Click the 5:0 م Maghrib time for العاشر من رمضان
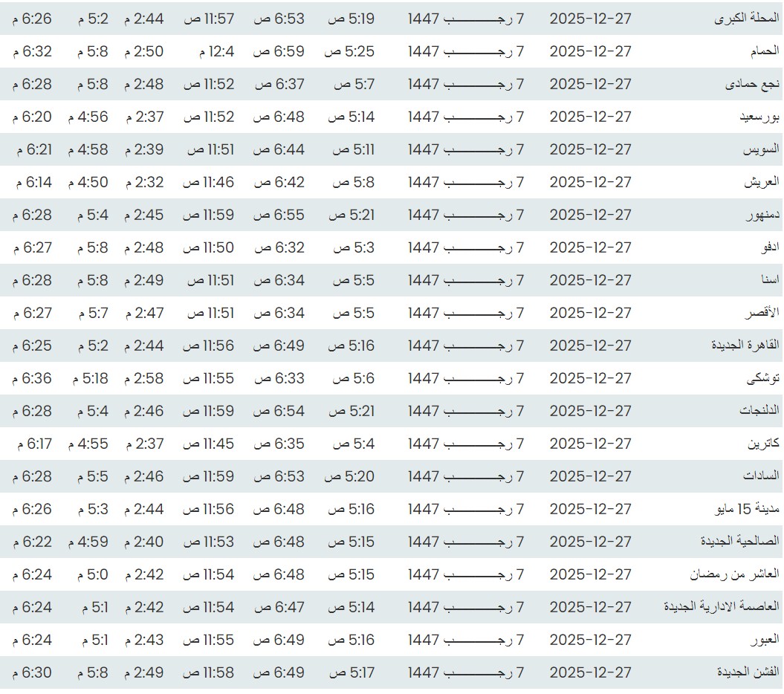The width and height of the screenshot is (784, 694). 92,574
